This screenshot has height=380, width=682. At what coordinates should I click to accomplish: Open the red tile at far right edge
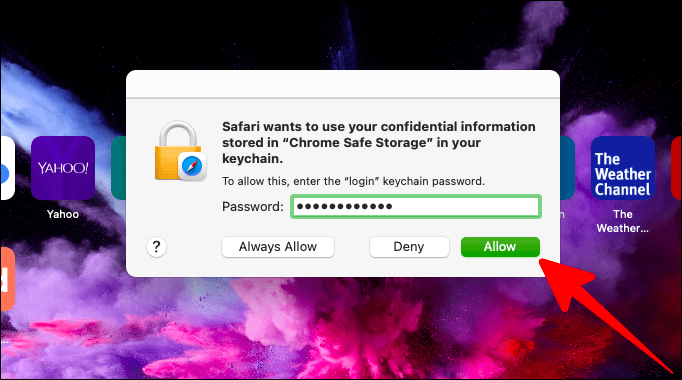(x=677, y=168)
